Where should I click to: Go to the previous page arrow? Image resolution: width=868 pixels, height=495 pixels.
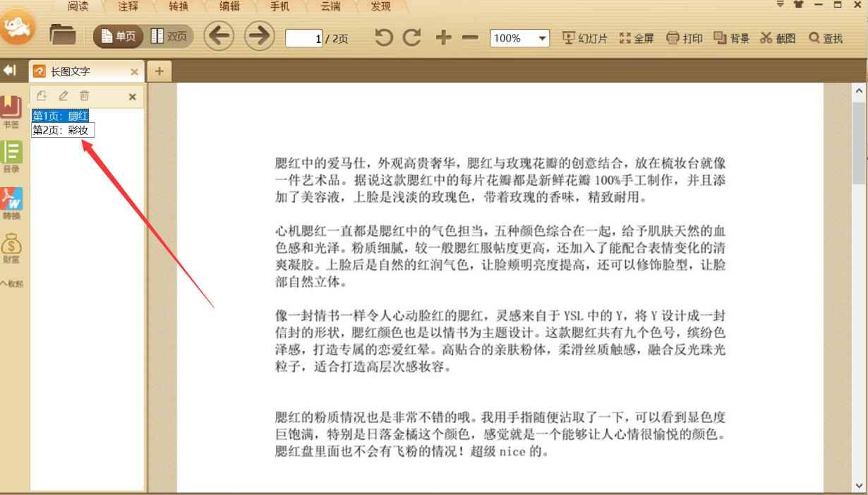click(219, 37)
